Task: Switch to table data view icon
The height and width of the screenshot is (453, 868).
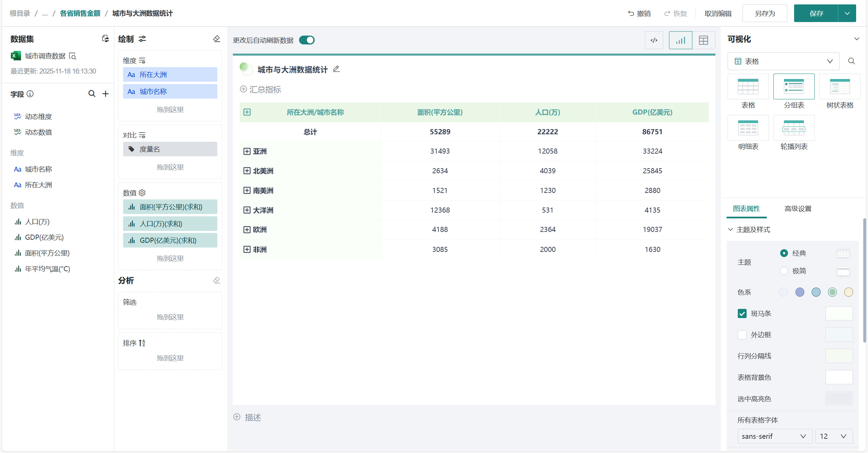Action: [x=704, y=40]
